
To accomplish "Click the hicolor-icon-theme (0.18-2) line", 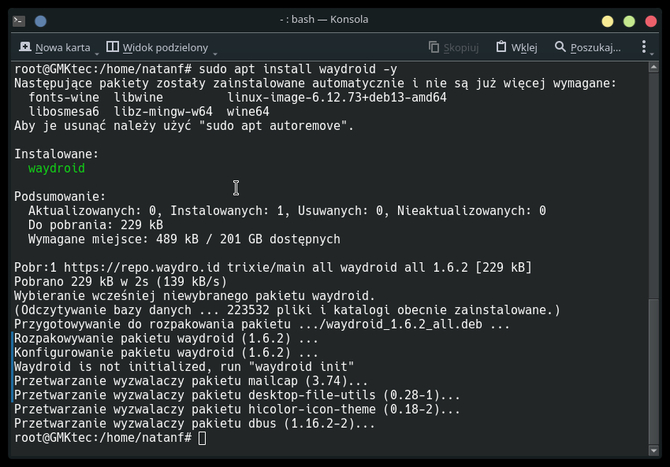I will (237, 409).
